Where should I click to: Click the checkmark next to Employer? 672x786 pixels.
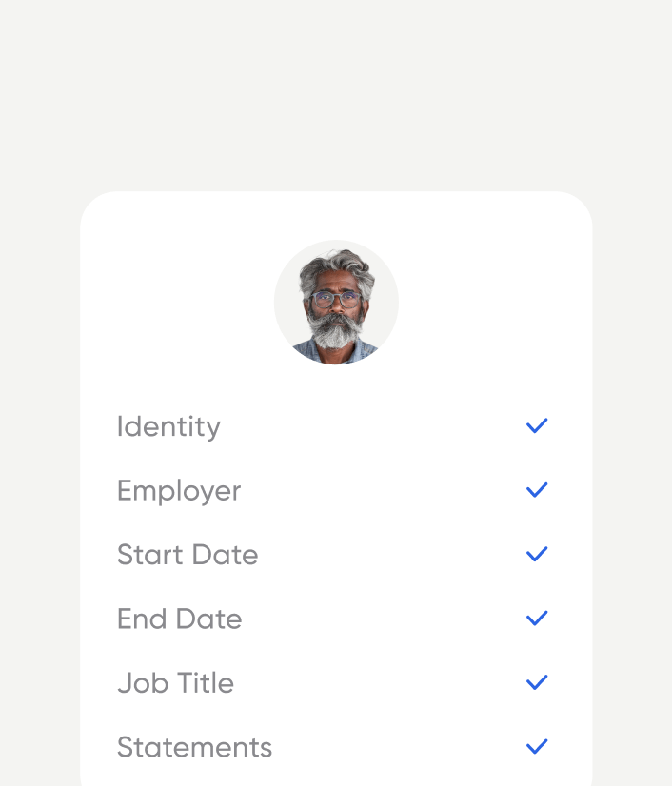[536, 489]
